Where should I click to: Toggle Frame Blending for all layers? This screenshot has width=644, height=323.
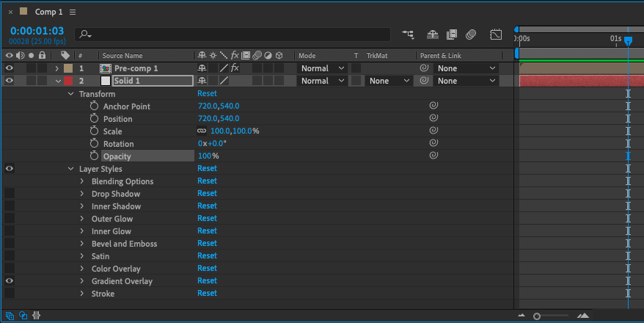[x=452, y=35]
